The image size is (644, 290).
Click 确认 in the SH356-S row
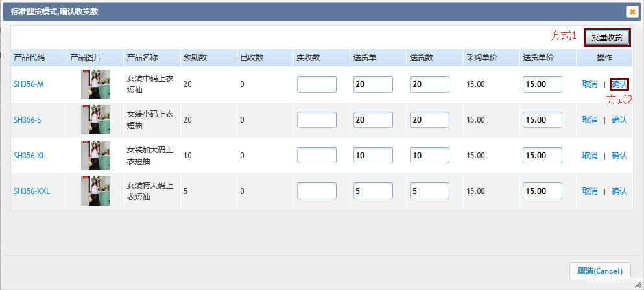click(619, 120)
